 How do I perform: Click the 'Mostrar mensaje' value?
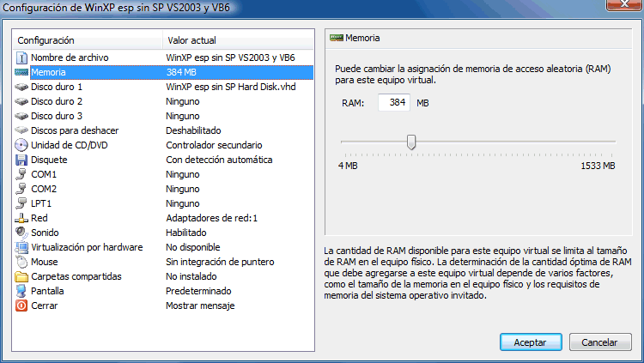[200, 306]
